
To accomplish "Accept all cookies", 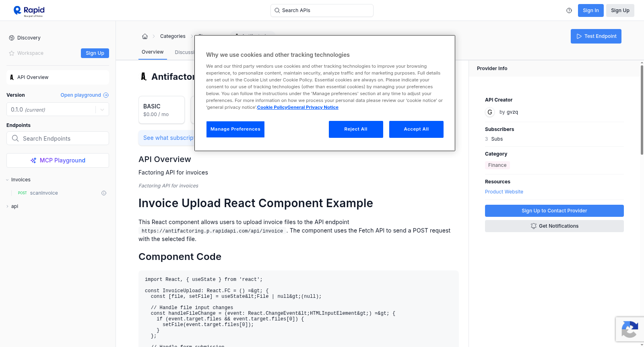I will [416, 129].
